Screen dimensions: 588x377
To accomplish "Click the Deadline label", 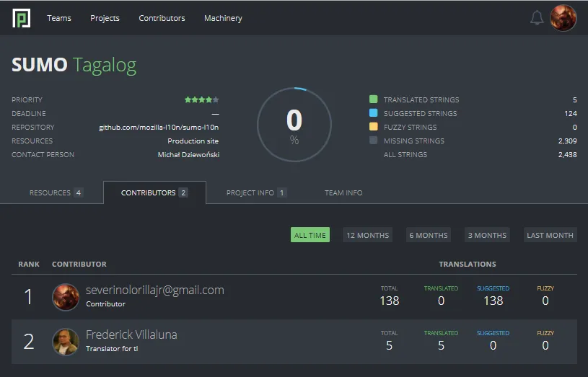I will 29,114.
